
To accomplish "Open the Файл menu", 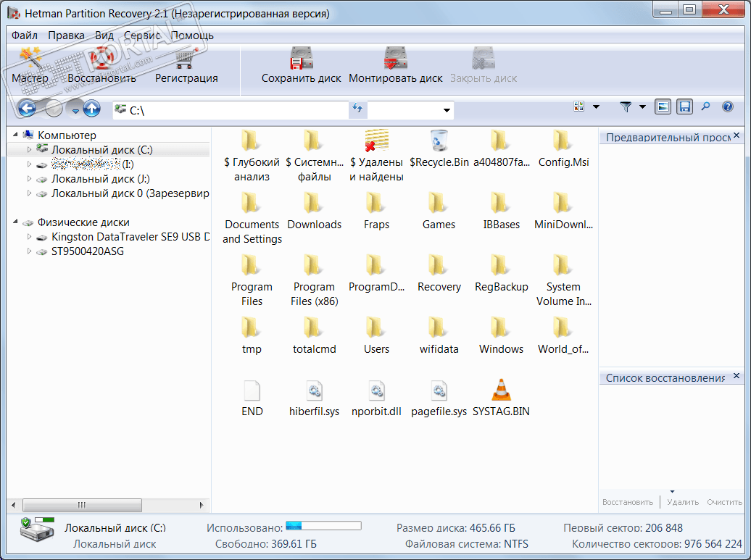I will click(x=25, y=35).
